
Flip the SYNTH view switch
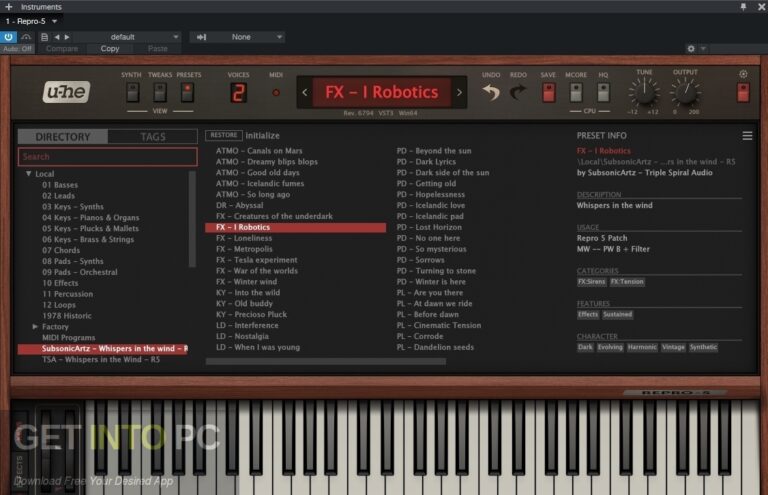132,93
